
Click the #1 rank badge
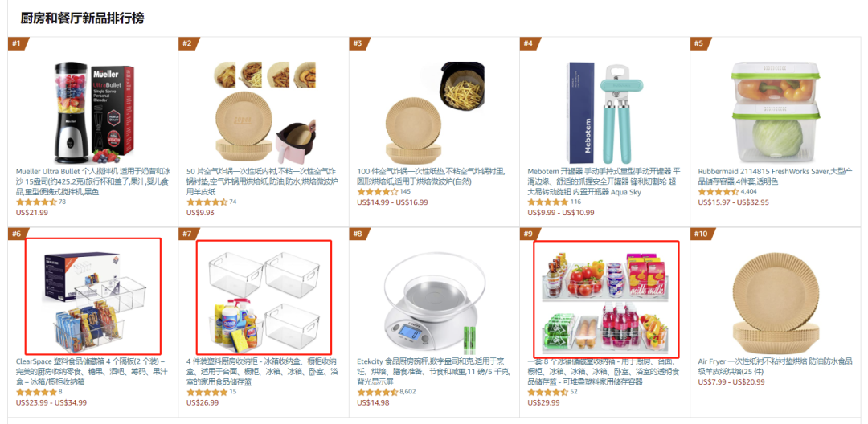17,43
